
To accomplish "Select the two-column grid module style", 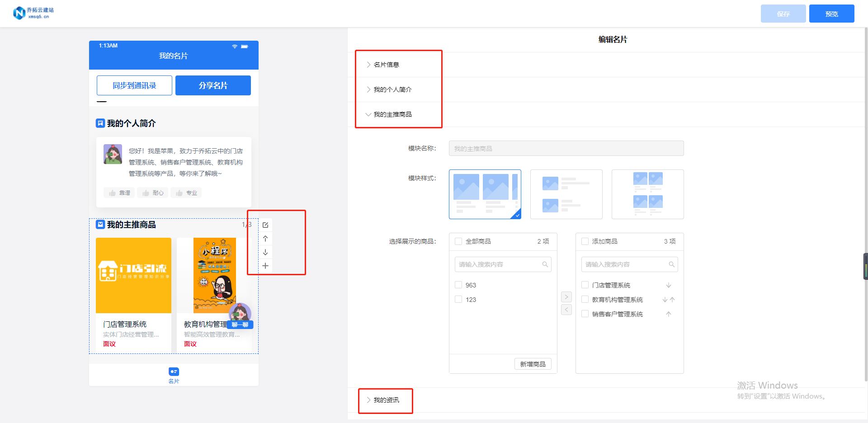I will click(648, 194).
